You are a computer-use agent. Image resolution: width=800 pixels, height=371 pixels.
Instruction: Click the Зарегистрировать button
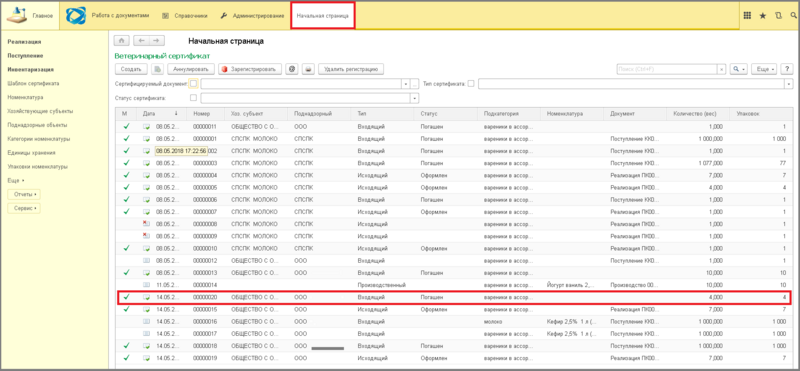point(249,69)
